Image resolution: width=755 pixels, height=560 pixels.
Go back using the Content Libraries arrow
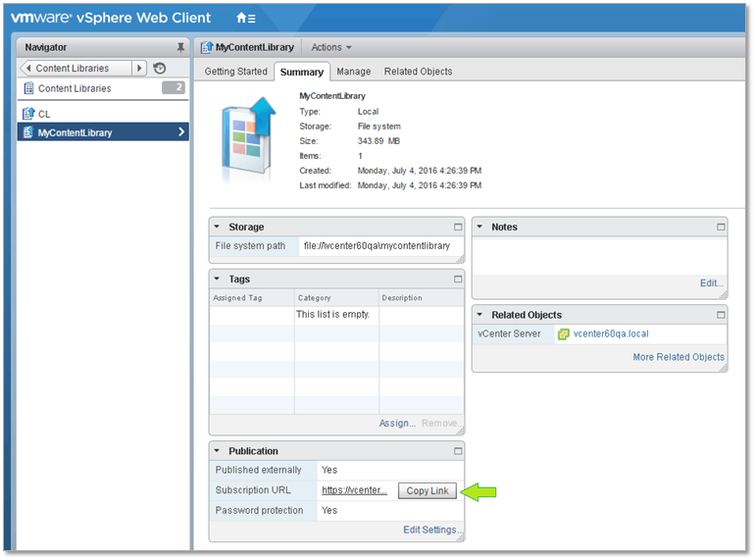(x=28, y=68)
